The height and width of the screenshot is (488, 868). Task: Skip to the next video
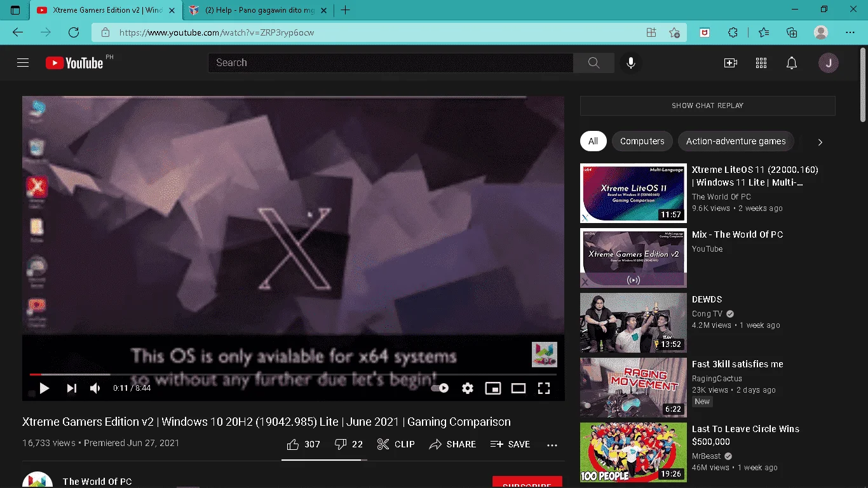click(72, 388)
